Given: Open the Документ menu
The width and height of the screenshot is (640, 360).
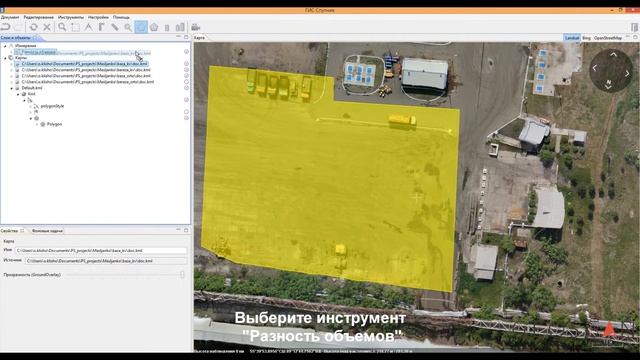Looking at the screenshot, I should click(10, 17).
